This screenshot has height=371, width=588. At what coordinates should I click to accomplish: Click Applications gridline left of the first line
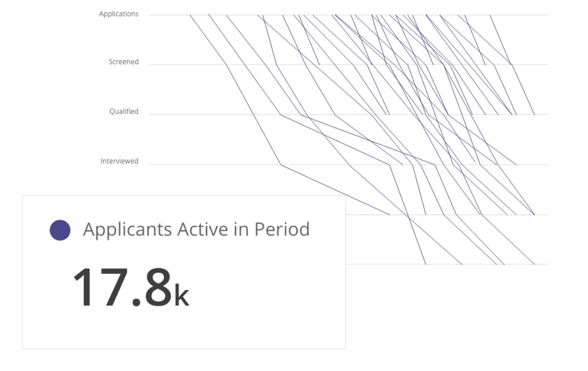[x=169, y=15]
